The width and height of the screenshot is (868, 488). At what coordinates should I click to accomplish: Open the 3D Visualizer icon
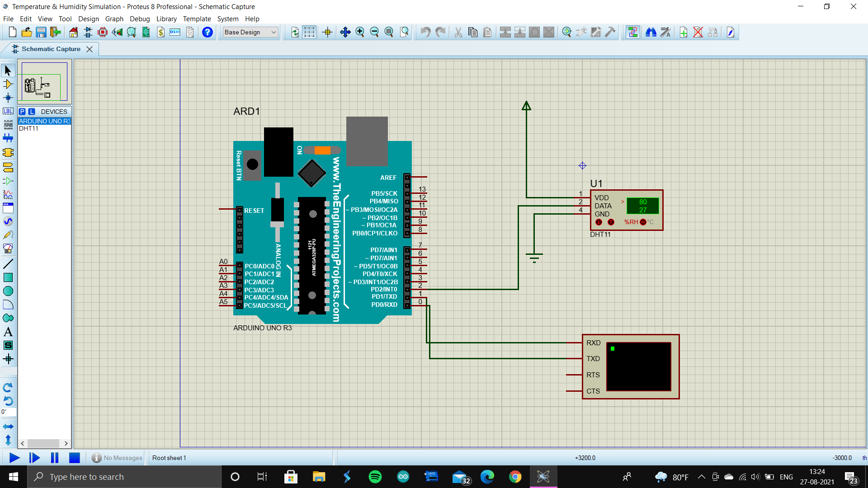click(x=117, y=32)
